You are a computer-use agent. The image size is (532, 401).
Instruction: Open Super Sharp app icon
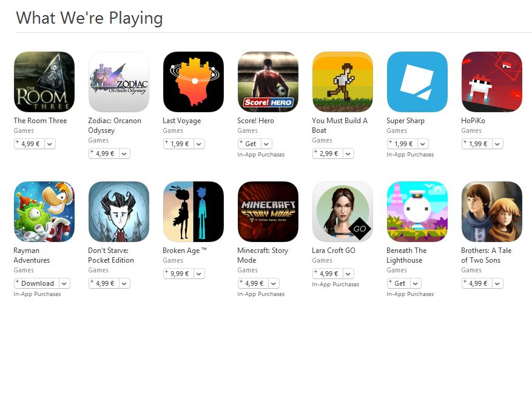417,82
